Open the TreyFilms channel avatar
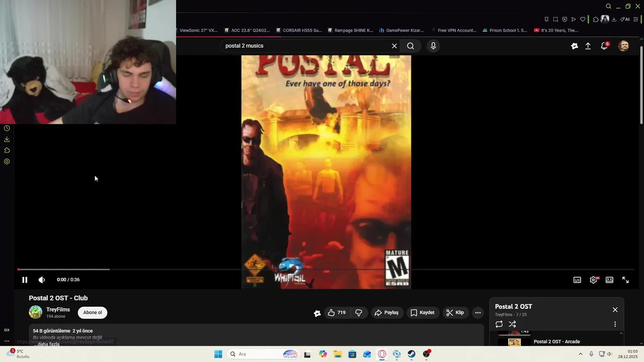Image resolution: width=644 pixels, height=362 pixels. pyautogui.click(x=35, y=312)
